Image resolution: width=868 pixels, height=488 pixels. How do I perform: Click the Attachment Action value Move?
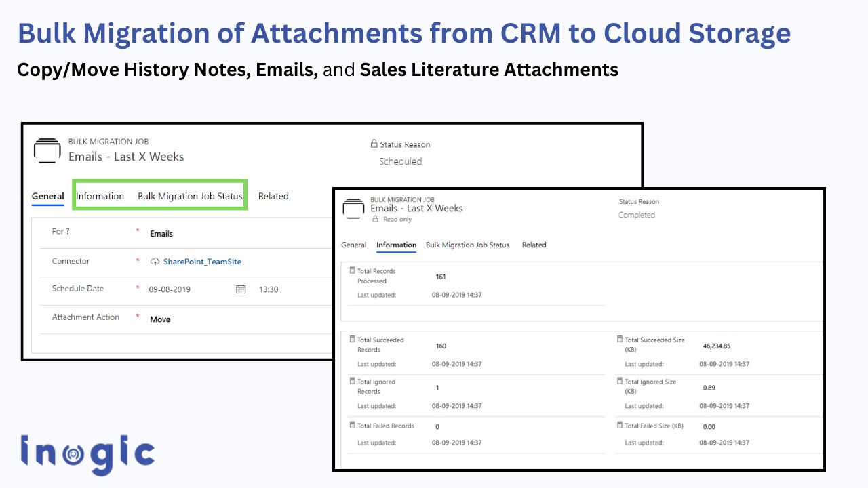(160, 319)
